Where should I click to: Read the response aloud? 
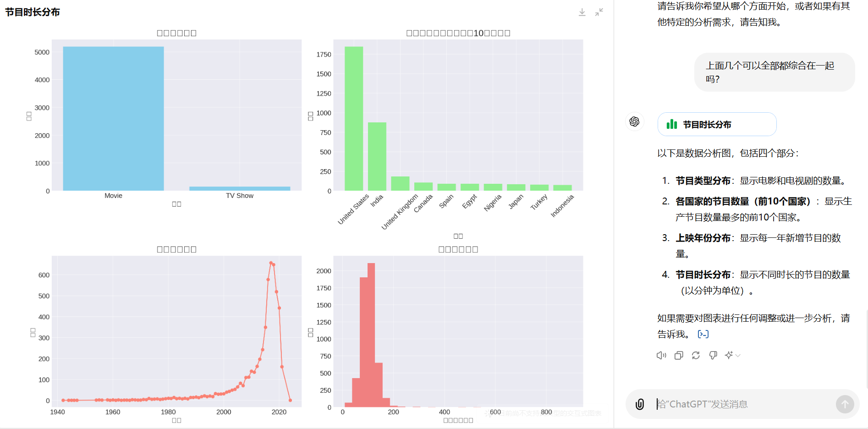tap(661, 355)
